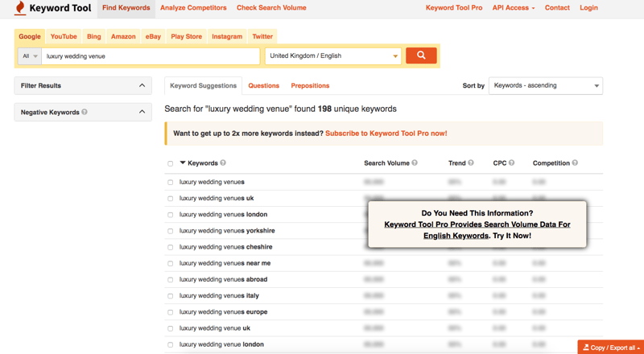Click help icon next to Negative Keywords
This screenshot has width=644, height=354.
click(85, 112)
